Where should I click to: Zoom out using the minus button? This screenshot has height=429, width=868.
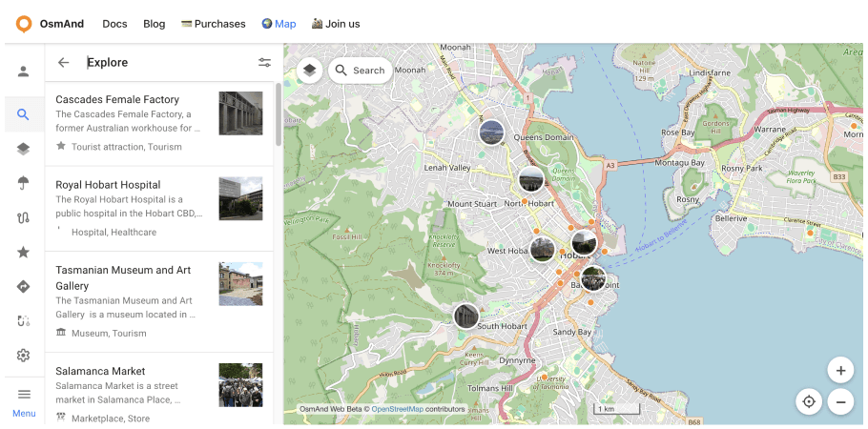point(840,402)
